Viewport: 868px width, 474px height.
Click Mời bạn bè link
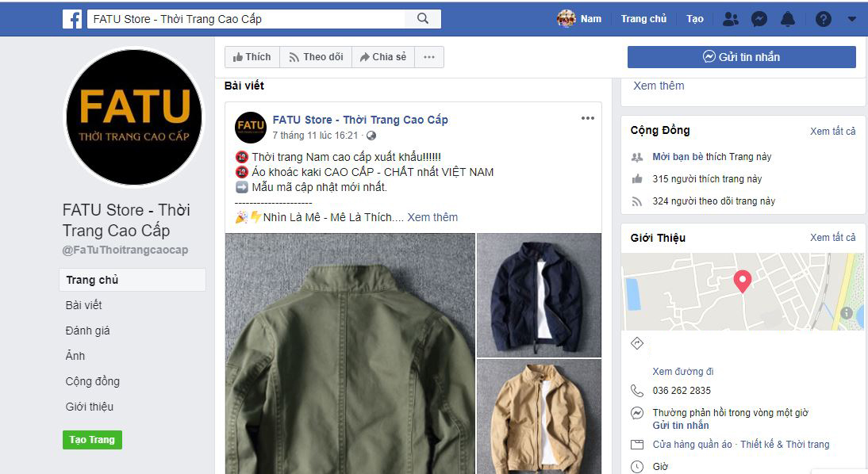click(x=678, y=156)
